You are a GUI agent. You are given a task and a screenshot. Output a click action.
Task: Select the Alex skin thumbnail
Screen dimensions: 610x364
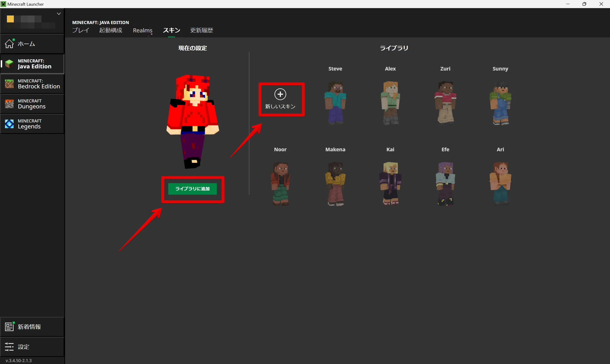390,103
